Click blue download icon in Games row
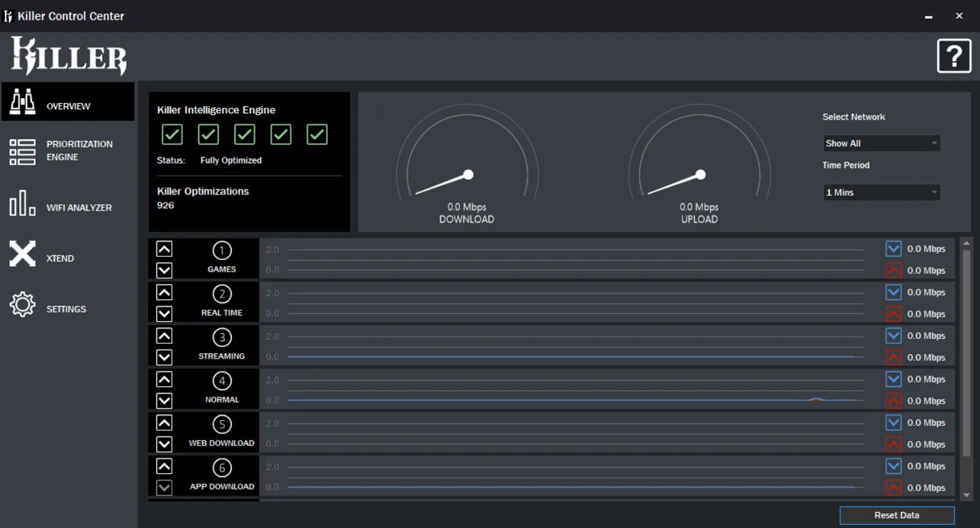 (894, 249)
